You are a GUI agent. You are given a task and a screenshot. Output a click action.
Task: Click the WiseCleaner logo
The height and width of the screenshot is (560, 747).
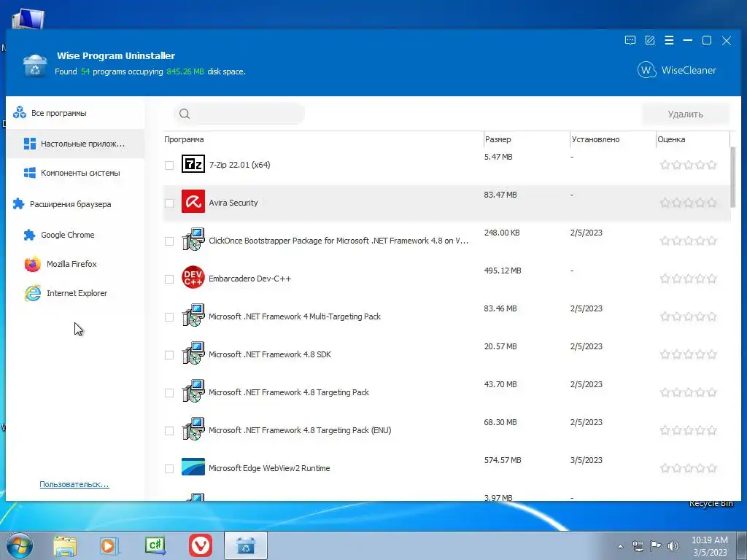click(x=676, y=71)
